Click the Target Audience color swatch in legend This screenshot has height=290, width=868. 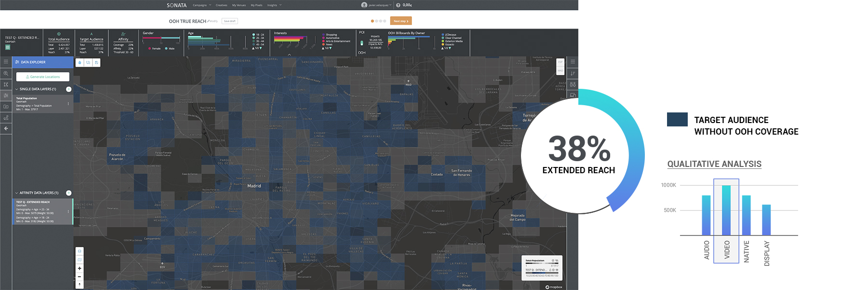(677, 120)
